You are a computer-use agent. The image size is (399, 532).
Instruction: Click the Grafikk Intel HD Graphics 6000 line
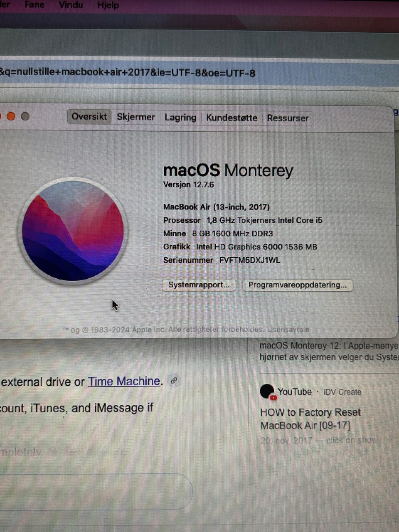240,247
